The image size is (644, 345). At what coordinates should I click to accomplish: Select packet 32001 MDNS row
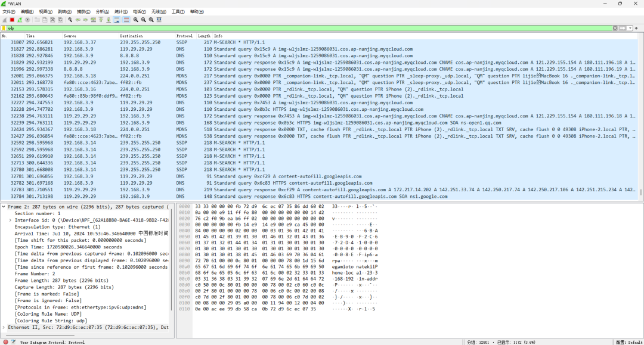tap(318, 76)
